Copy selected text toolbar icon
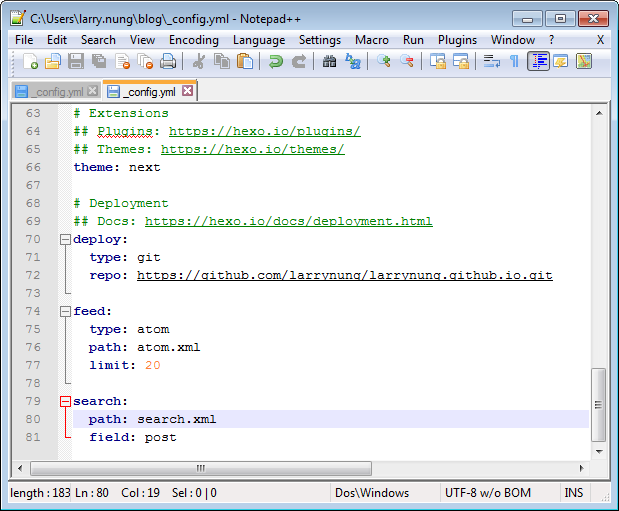This screenshot has width=619, height=511. pyautogui.click(x=222, y=61)
